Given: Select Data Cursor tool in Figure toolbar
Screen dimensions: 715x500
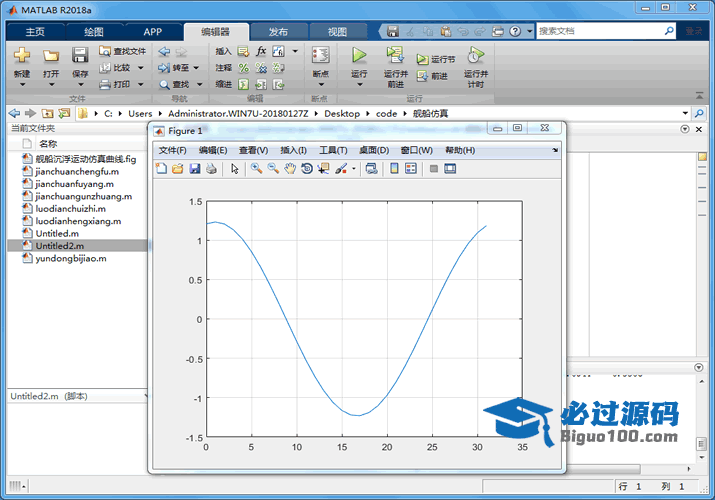Looking at the screenshot, I should point(324,169).
